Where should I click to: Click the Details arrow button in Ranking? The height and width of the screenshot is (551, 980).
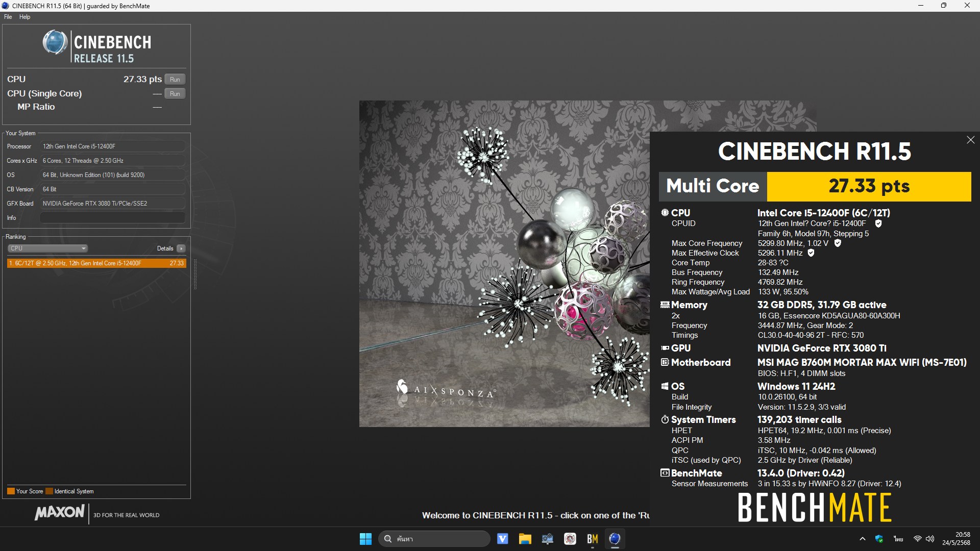[181, 248]
